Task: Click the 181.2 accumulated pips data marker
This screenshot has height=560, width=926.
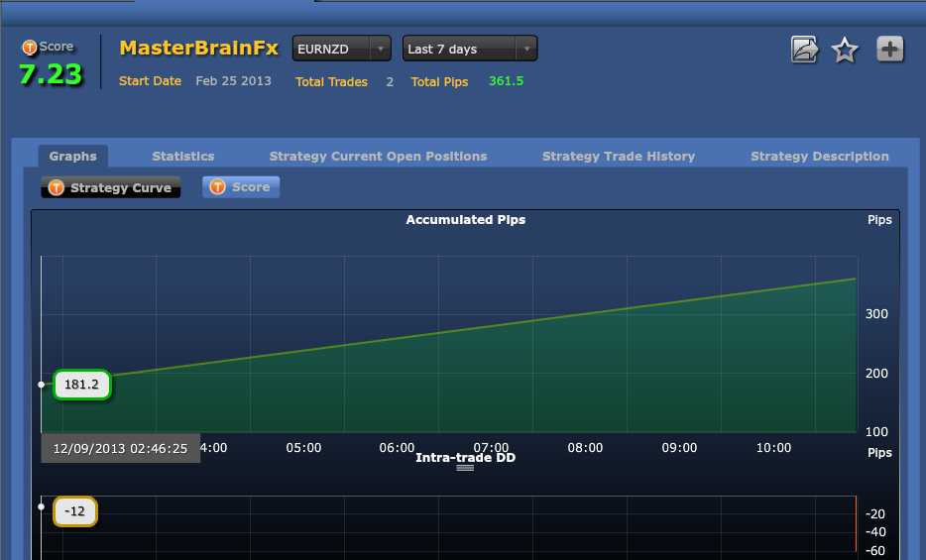Action: click(x=81, y=385)
